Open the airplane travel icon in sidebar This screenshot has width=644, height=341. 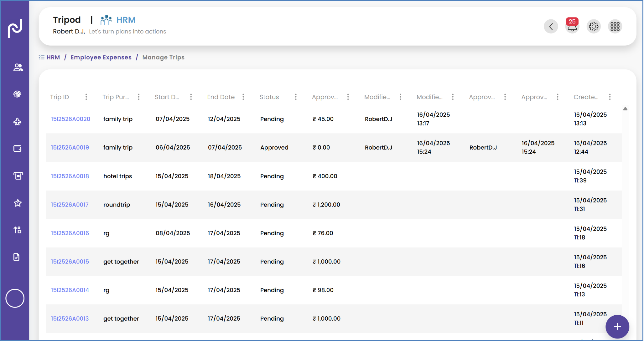pyautogui.click(x=17, y=122)
